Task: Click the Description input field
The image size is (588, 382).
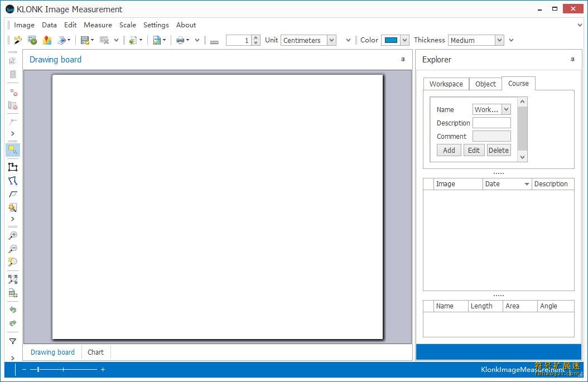Action: coord(491,123)
